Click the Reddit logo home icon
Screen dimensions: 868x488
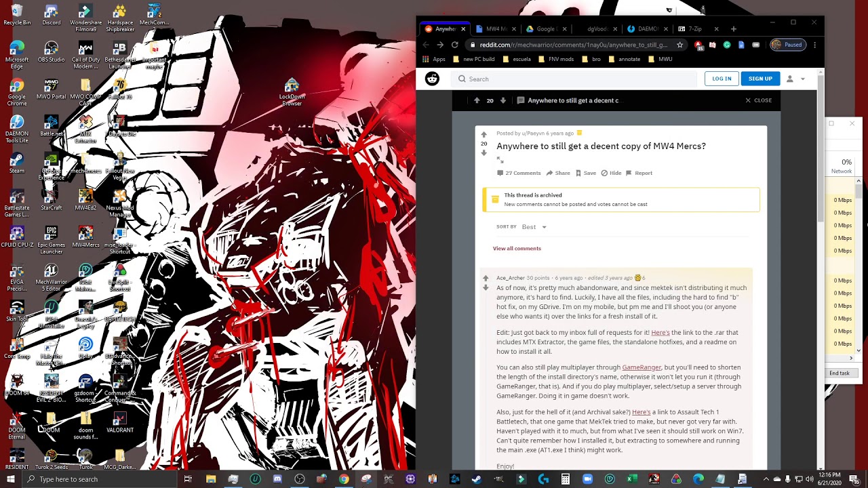432,79
